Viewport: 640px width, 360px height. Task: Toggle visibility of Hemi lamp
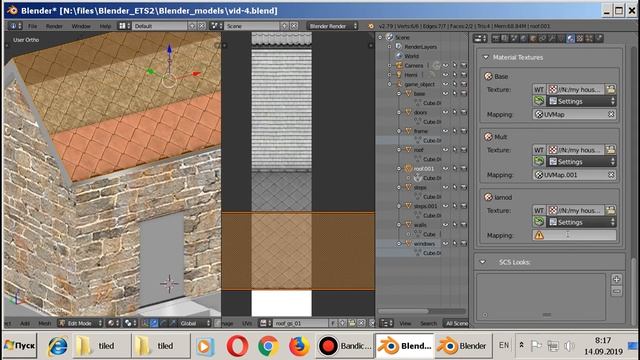coord(445,75)
